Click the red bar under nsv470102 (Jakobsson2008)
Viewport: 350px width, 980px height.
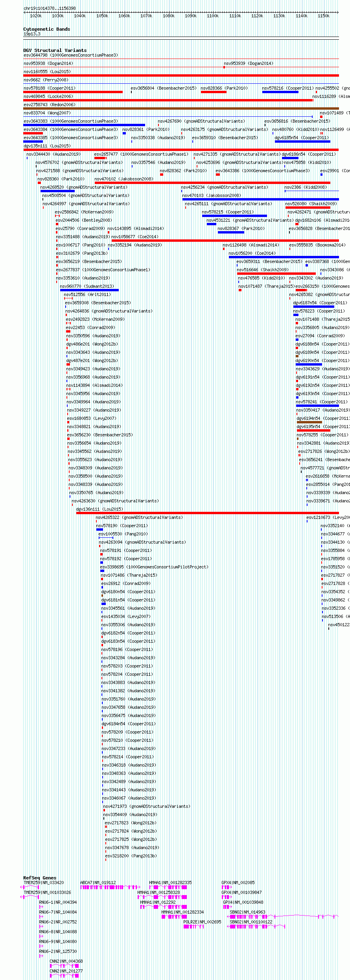212,183
